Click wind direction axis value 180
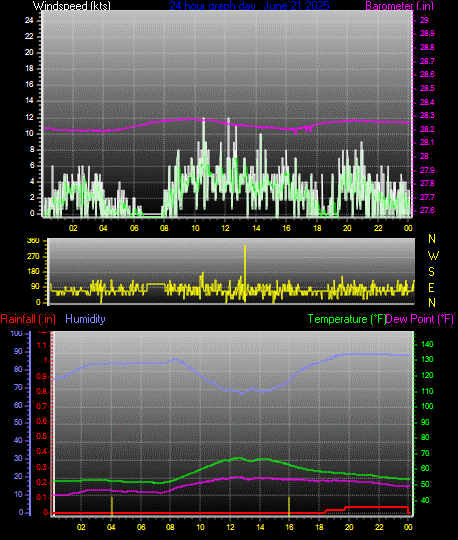 point(33,271)
